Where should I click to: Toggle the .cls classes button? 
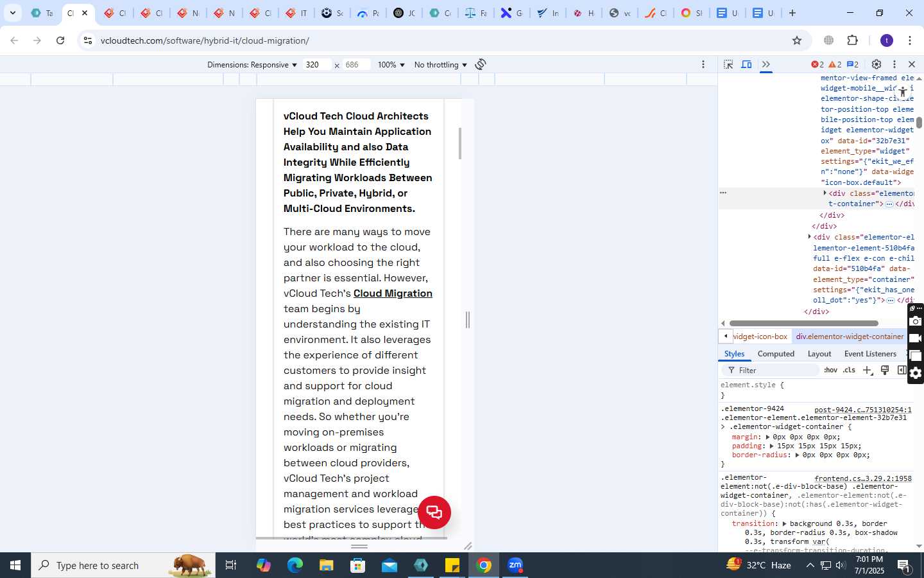tap(849, 371)
